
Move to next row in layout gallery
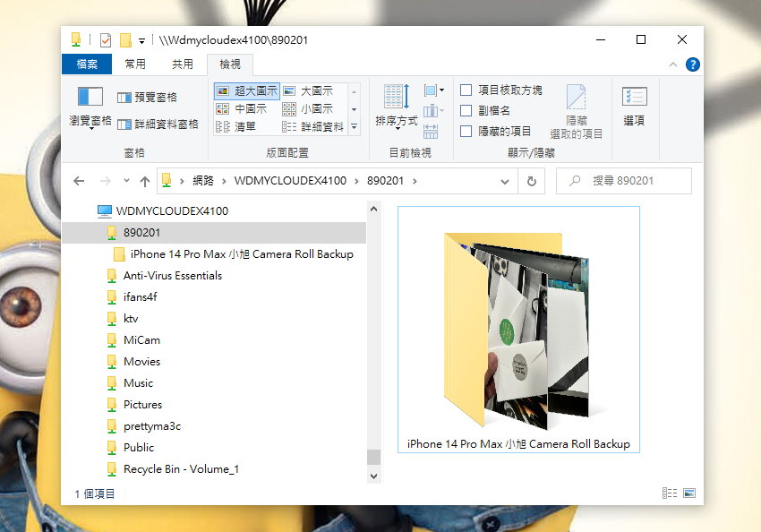click(355, 109)
